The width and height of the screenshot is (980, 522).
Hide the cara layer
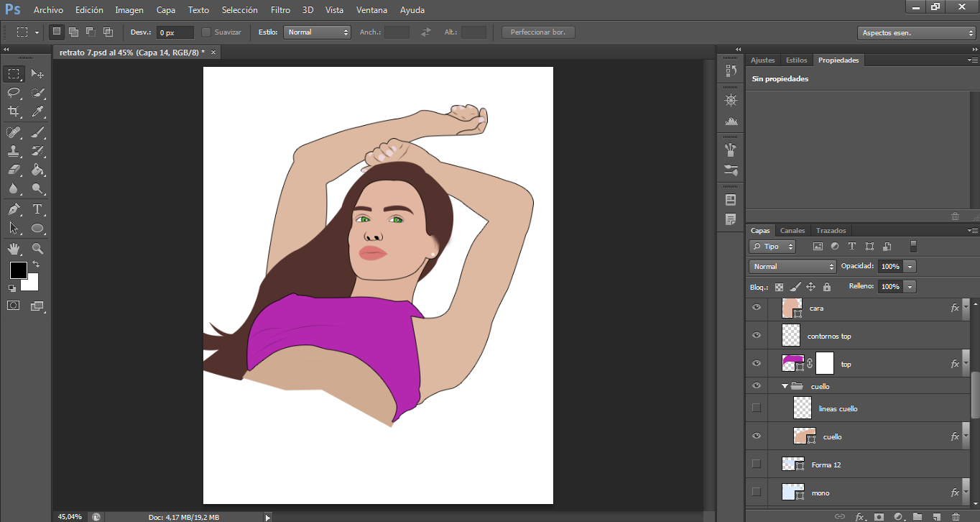point(756,308)
